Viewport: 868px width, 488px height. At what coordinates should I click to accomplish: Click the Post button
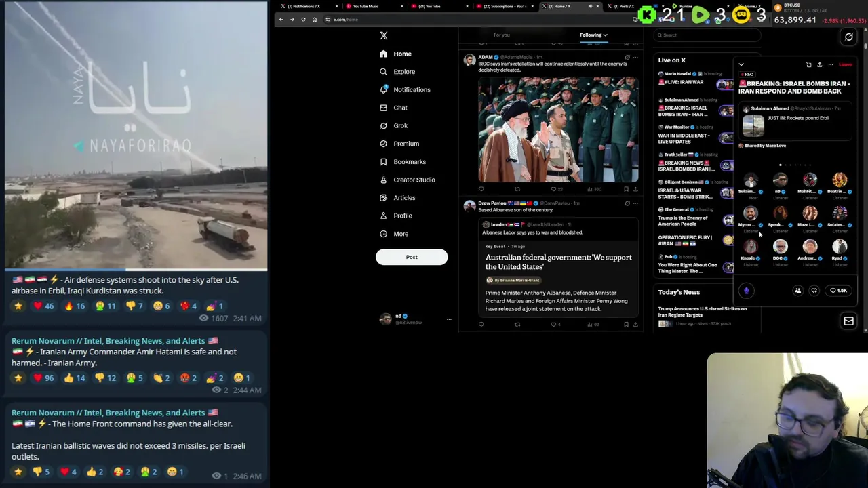click(x=412, y=257)
